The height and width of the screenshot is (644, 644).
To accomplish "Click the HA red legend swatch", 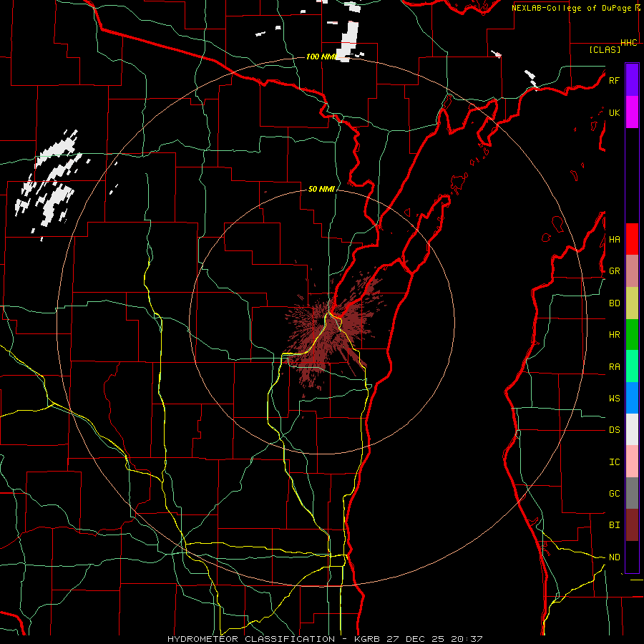I will click(632, 239).
